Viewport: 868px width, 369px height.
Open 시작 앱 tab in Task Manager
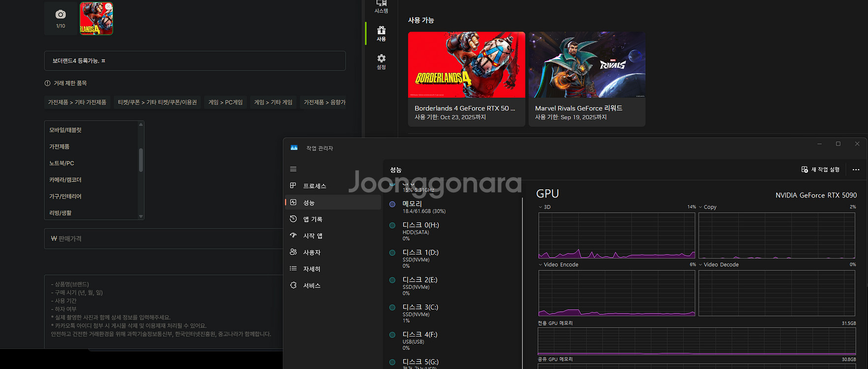333,236
